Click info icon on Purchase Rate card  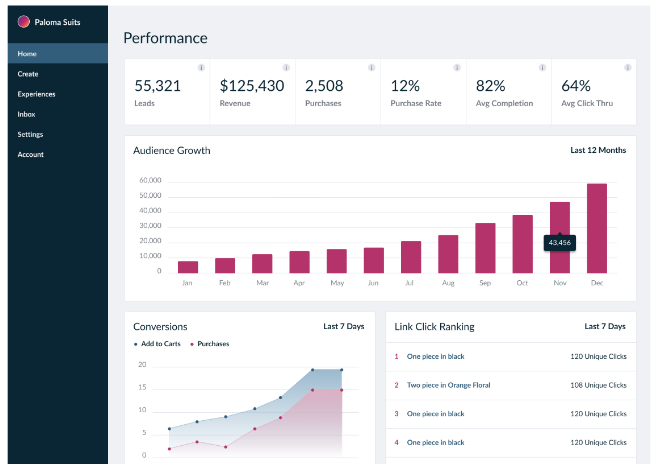pyautogui.click(x=457, y=68)
